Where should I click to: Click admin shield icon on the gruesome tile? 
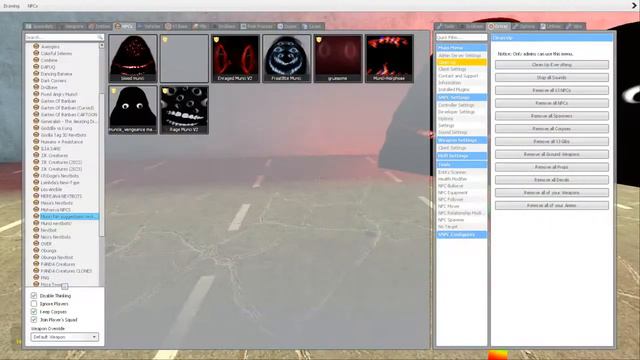[319, 40]
